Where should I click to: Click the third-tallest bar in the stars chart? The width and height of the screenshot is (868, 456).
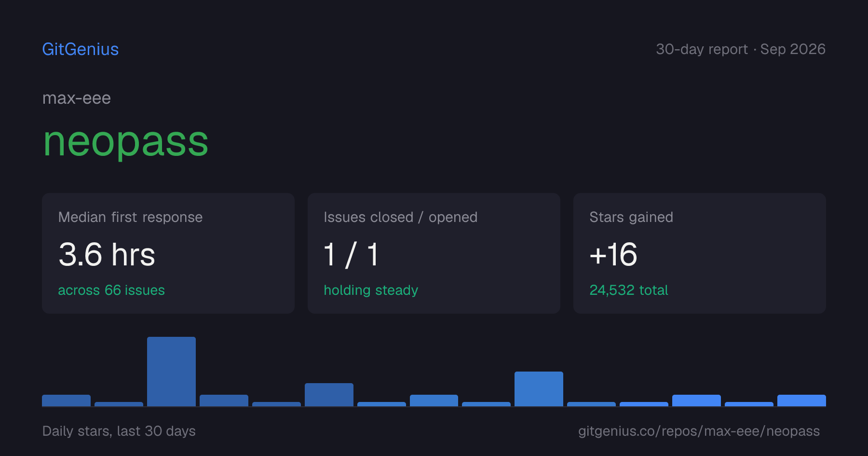329,395
